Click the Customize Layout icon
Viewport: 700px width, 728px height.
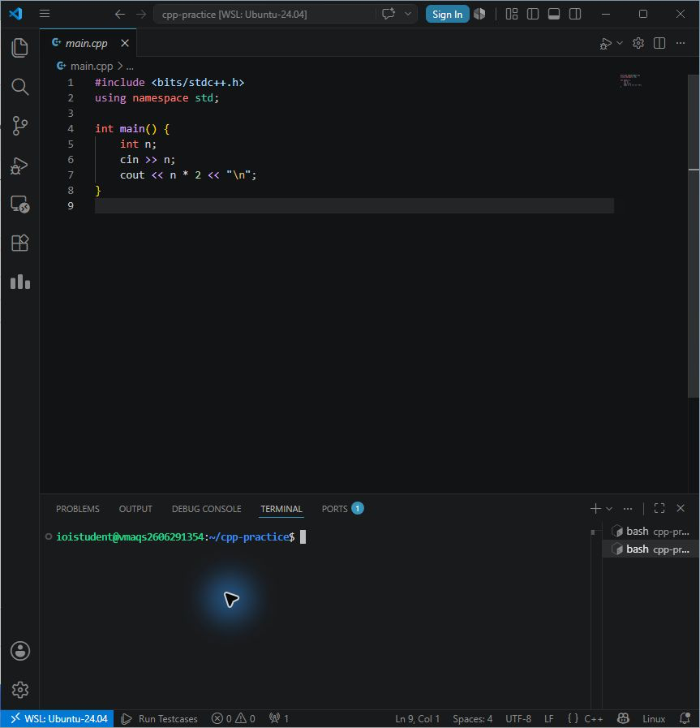click(x=512, y=14)
